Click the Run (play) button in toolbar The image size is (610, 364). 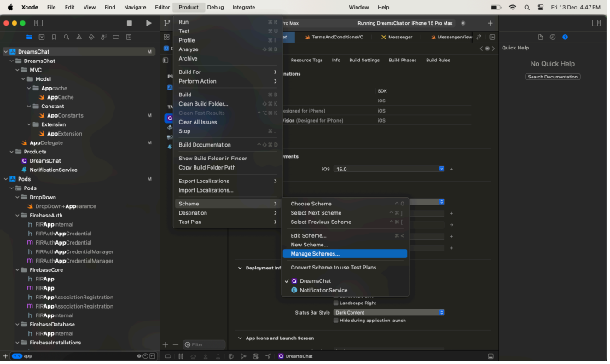click(x=148, y=23)
